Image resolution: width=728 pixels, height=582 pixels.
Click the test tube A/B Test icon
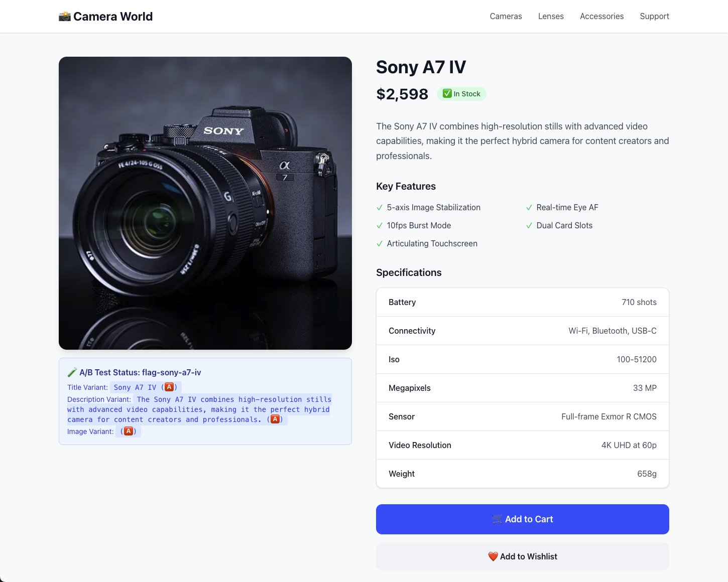(x=72, y=372)
